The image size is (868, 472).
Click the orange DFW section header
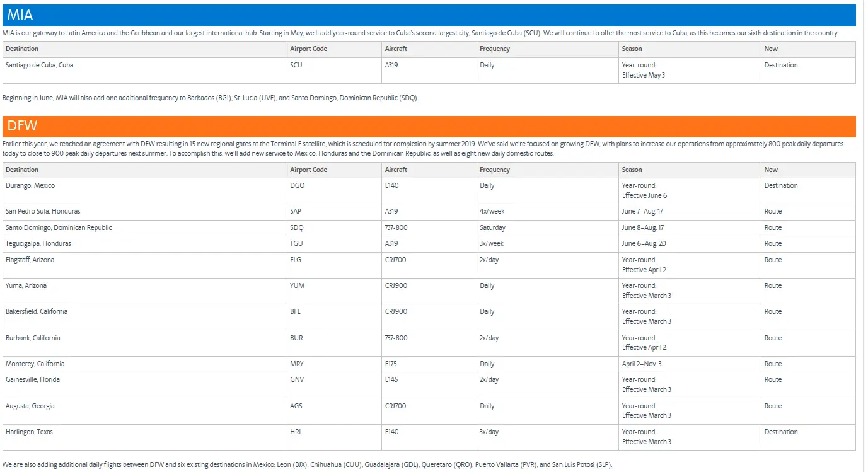click(x=429, y=126)
